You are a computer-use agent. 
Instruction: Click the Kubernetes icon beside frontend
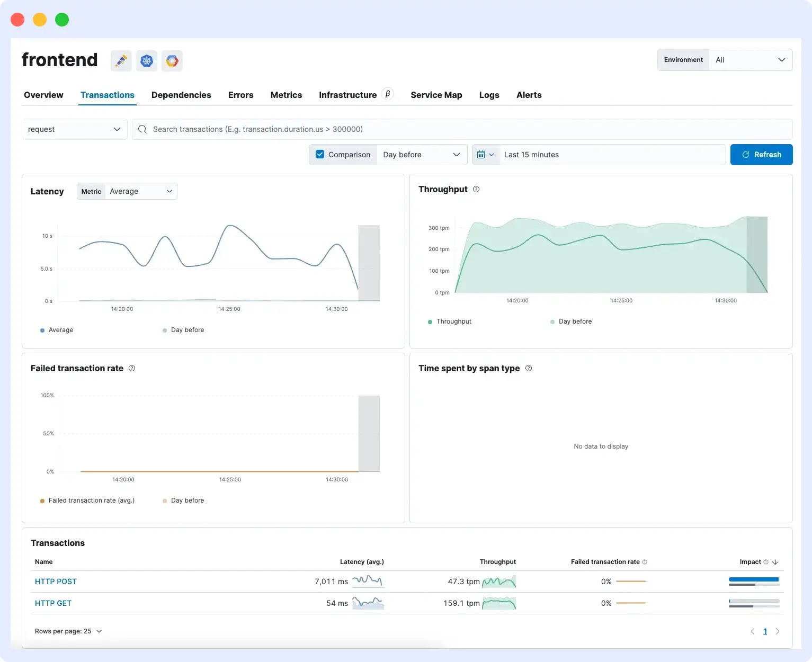tap(147, 61)
